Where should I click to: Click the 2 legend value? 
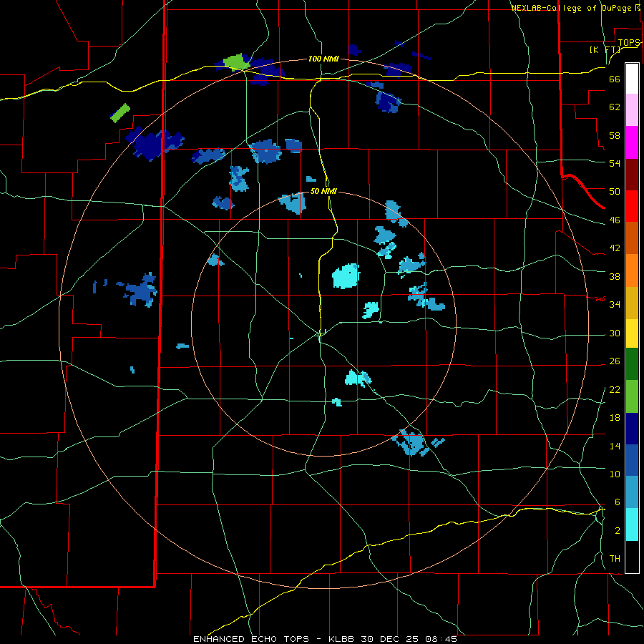tap(617, 531)
